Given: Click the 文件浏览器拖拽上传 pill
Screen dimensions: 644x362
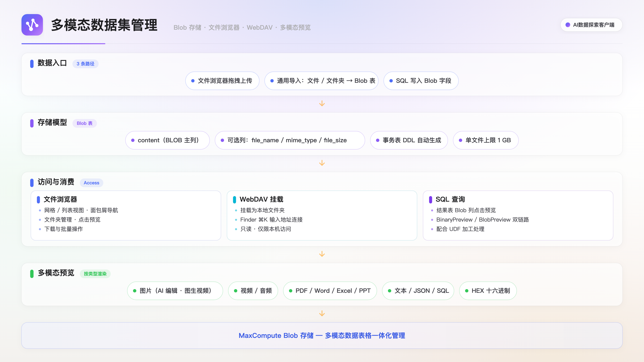Looking at the screenshot, I should pos(222,81).
